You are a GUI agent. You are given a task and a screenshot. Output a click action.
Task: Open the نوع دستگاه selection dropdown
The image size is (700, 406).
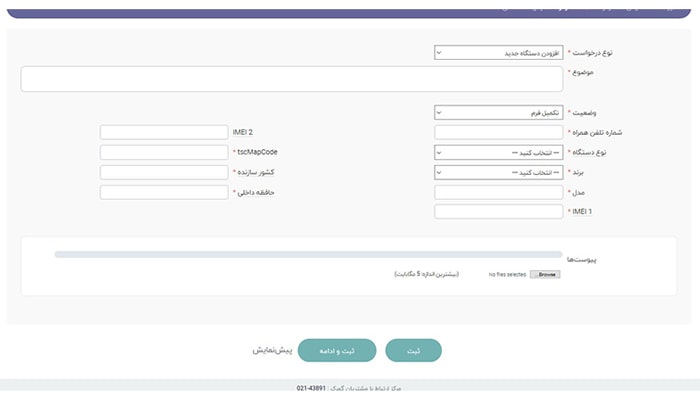click(x=499, y=152)
